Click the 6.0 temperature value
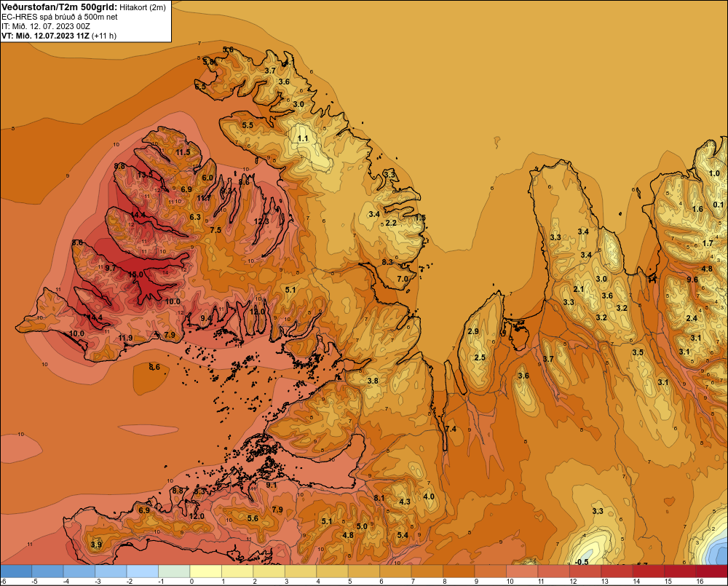This screenshot has width=728, height=586. (x=207, y=178)
